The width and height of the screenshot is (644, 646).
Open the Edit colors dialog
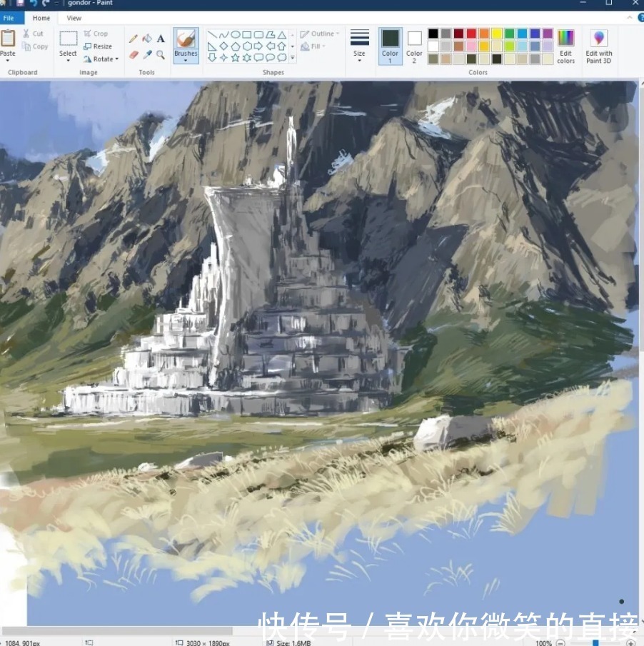565,48
